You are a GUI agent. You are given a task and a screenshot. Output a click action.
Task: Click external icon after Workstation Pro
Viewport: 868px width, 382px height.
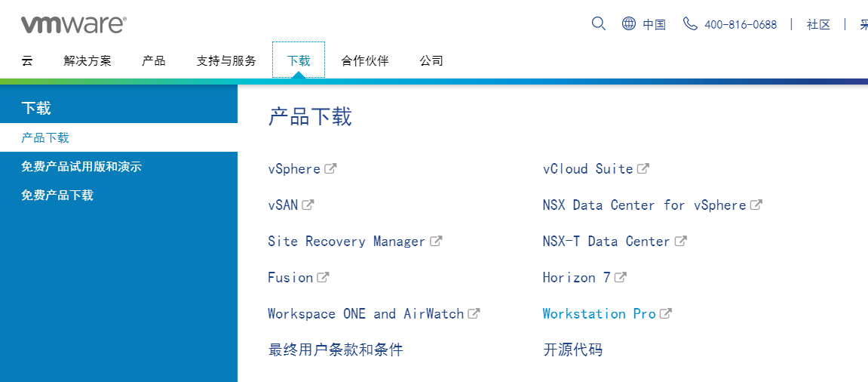point(665,314)
